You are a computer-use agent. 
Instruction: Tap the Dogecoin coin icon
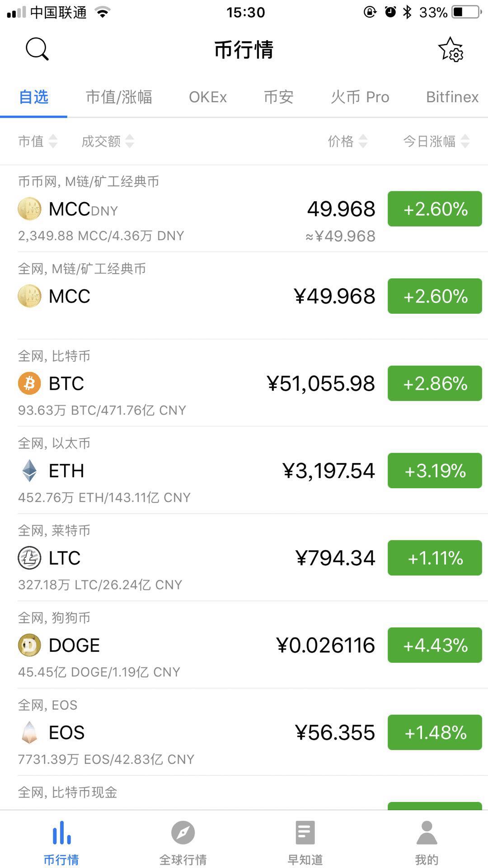tap(29, 645)
